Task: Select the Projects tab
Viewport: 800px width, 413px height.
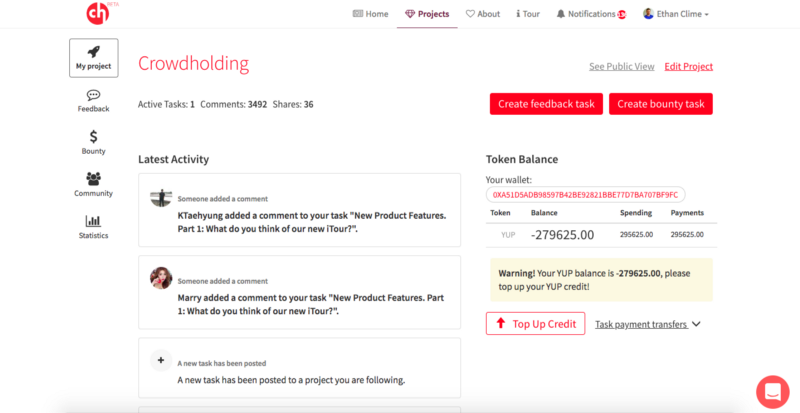Action: pos(427,14)
